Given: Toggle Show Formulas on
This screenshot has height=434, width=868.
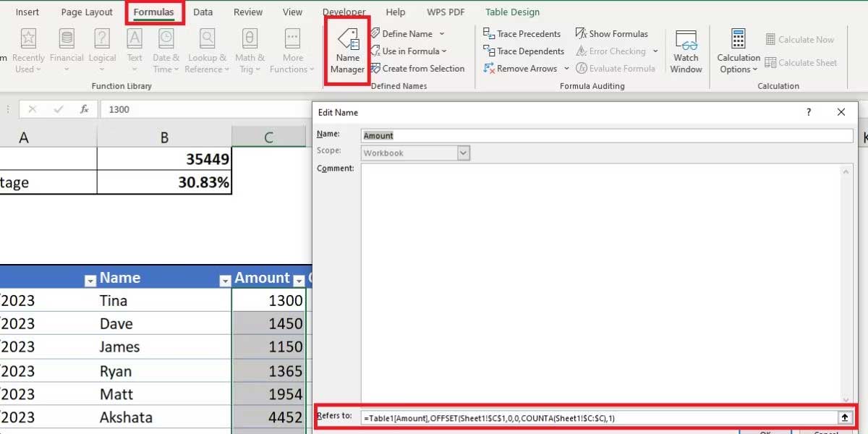Looking at the screenshot, I should (612, 33).
